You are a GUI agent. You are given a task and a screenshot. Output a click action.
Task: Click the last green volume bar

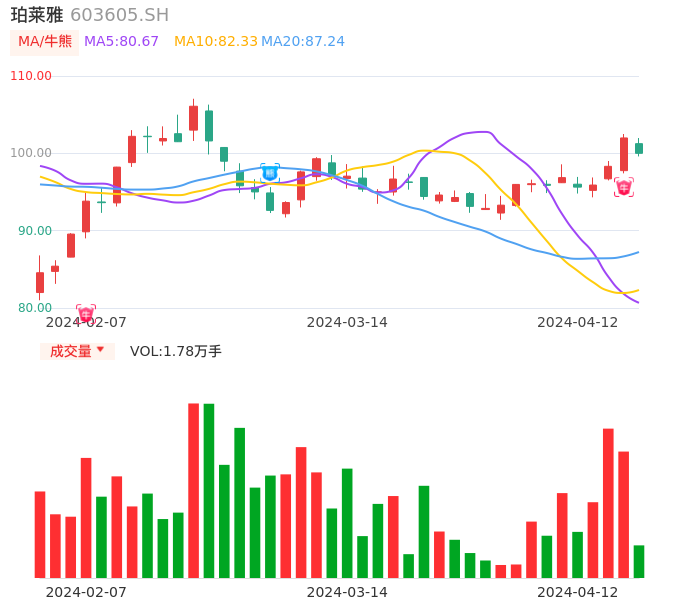click(639, 561)
